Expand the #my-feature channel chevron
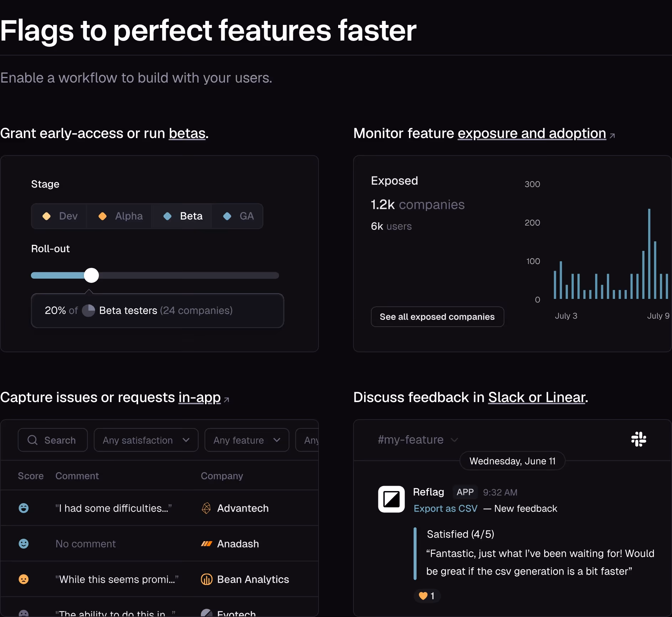This screenshot has height=617, width=672. [454, 440]
